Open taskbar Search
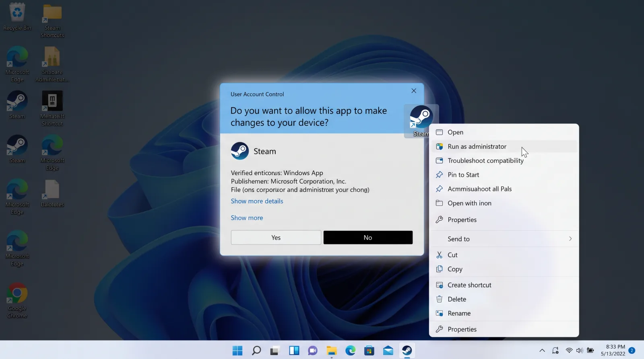644x359 pixels. point(256,351)
